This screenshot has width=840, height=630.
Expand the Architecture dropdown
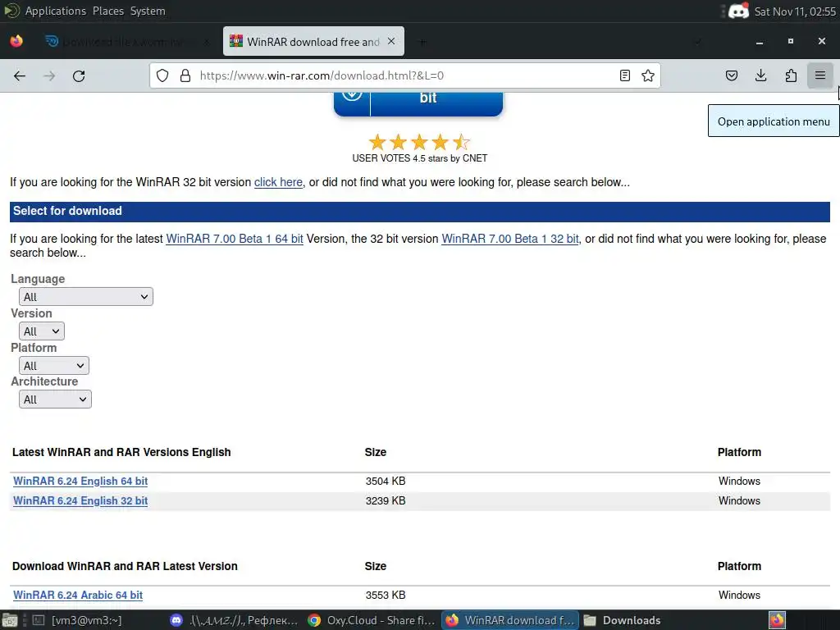point(55,399)
